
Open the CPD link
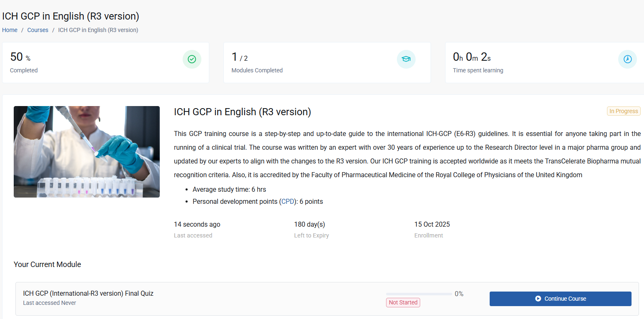pyautogui.click(x=288, y=202)
